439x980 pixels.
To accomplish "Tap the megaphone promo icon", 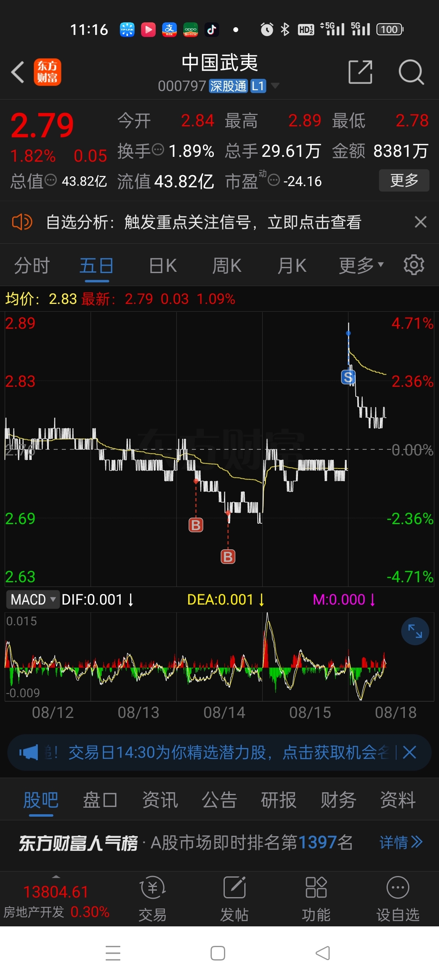I will pyautogui.click(x=28, y=753).
